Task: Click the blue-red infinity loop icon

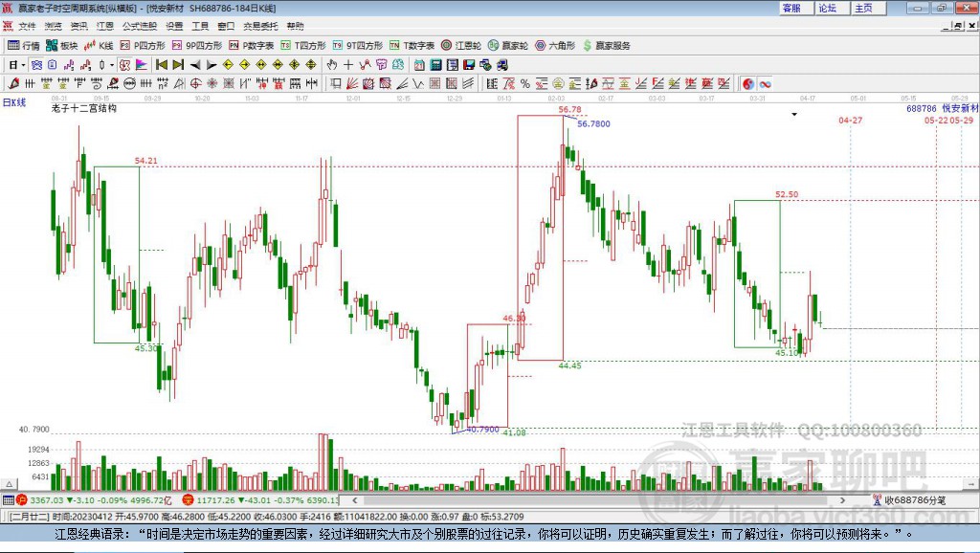Action: tap(765, 84)
